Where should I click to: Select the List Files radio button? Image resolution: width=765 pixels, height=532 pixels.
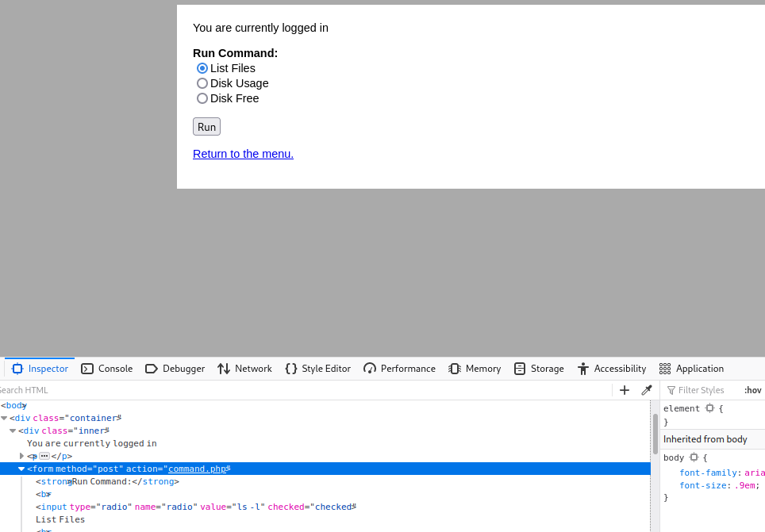(x=202, y=68)
